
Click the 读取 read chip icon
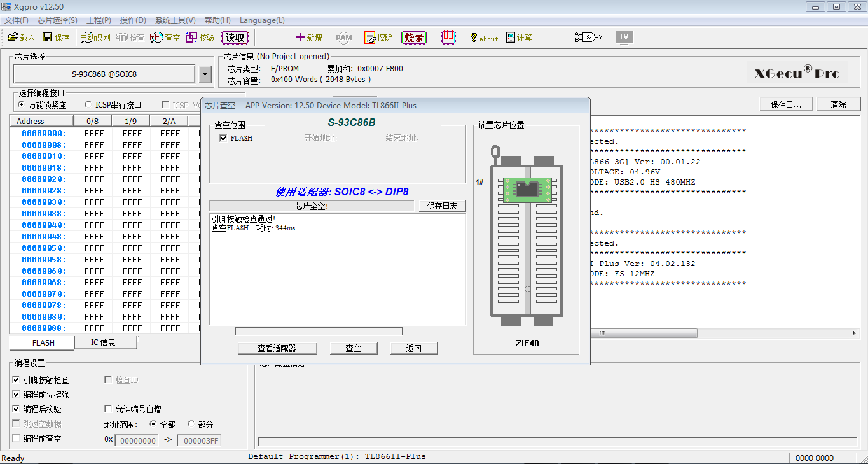point(235,38)
